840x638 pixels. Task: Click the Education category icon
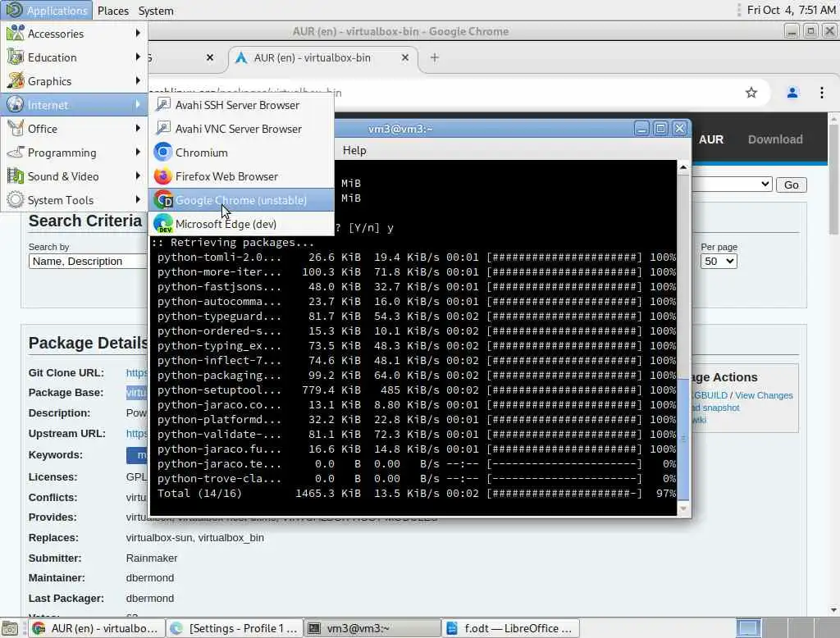[x=15, y=57]
